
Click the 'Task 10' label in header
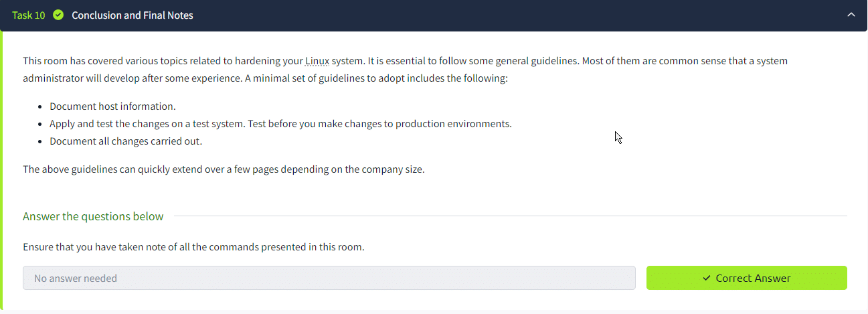pos(29,15)
